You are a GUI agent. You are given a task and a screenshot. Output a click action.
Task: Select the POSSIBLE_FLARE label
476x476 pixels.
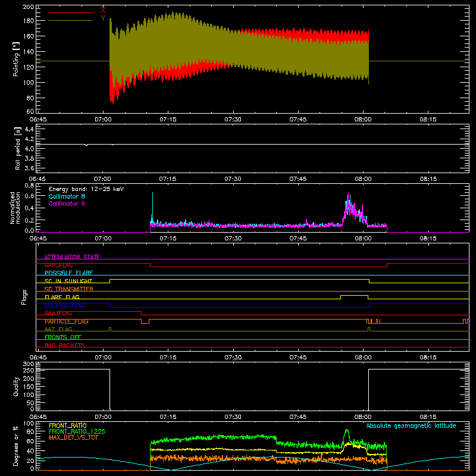click(68, 273)
